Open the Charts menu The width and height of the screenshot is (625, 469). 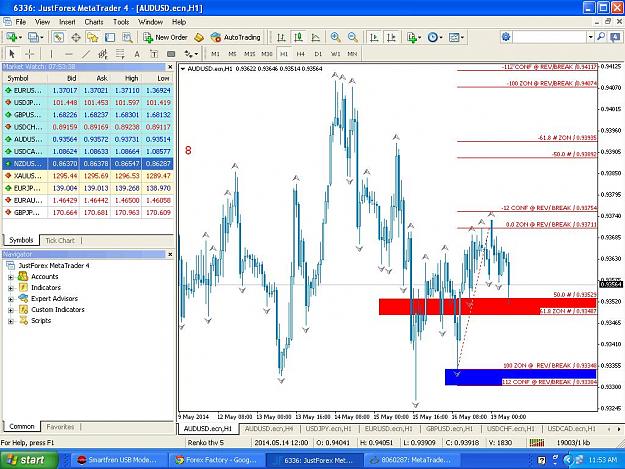94,22
